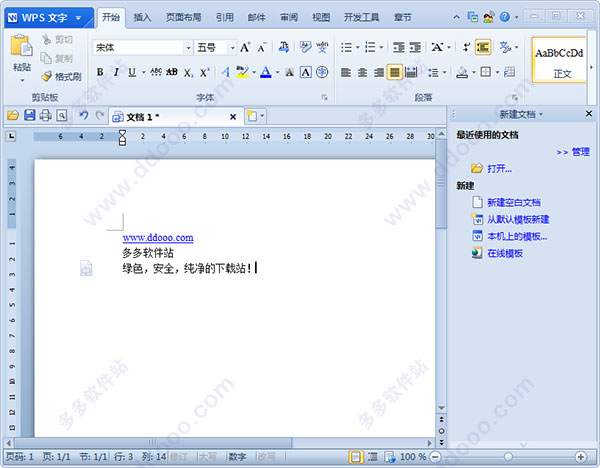Viewport: 600px width, 468px height.
Task: Expand the numbered list dropdown arrow
Action: pos(381,47)
